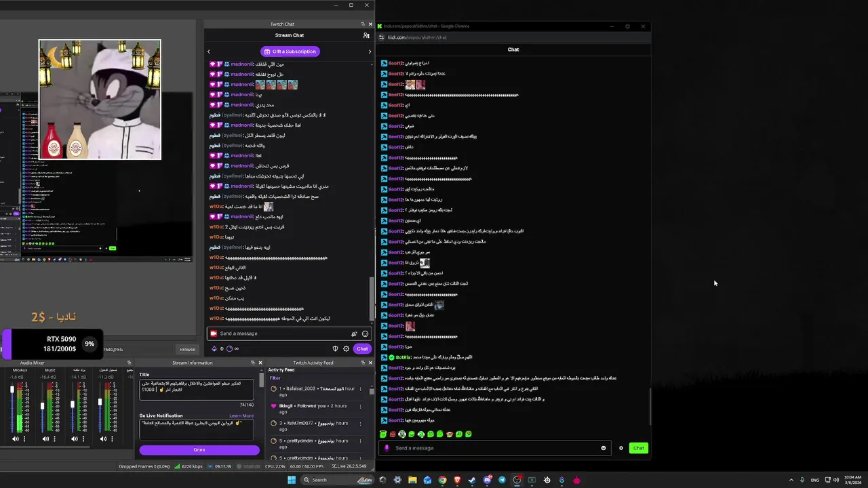Open the Activity Feed Filter
Viewport: 868px width, 488px height.
[x=275, y=378]
